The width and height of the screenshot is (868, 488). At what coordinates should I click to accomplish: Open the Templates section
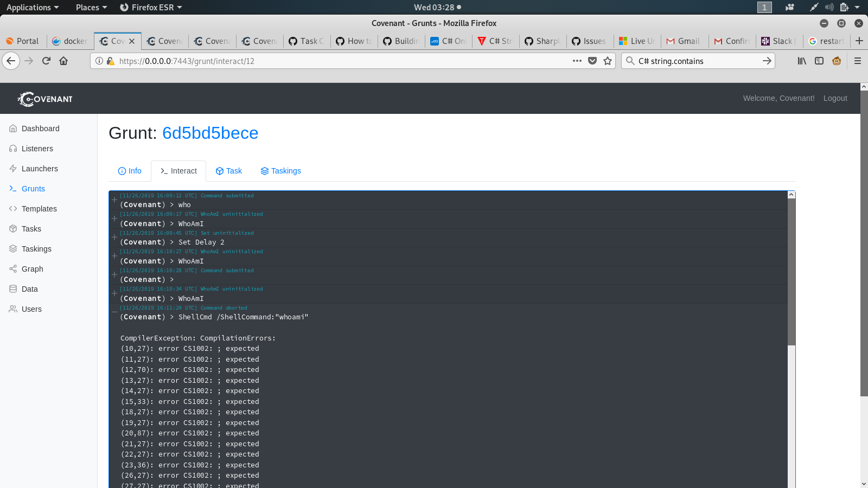click(x=39, y=208)
